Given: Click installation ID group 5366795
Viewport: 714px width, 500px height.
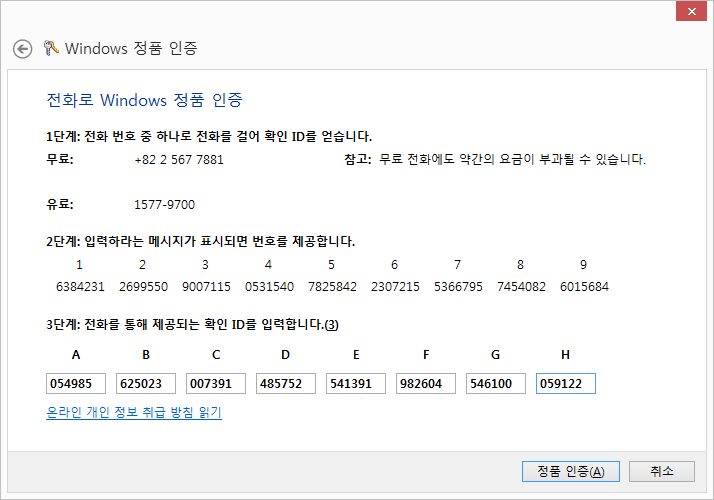Looking at the screenshot, I should (x=458, y=287).
